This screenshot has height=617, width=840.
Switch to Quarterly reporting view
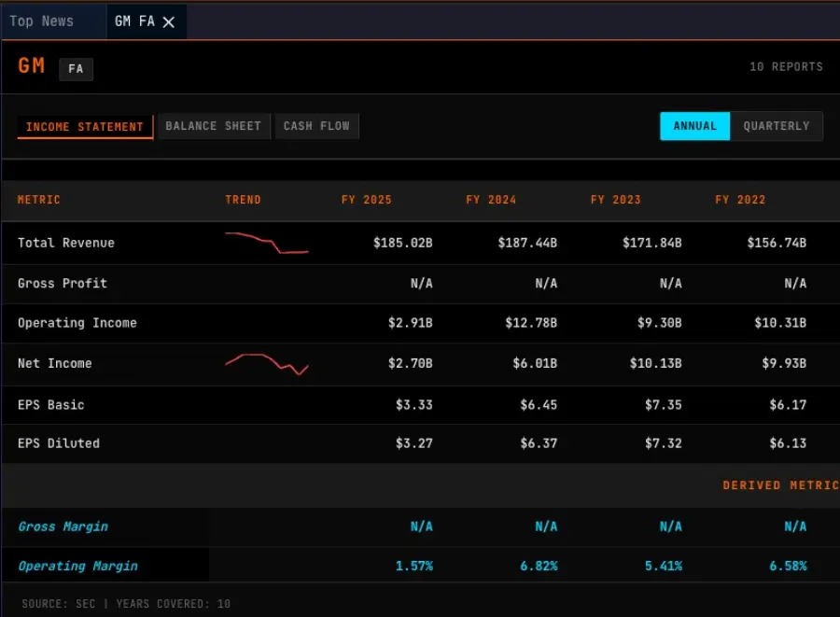tap(776, 126)
